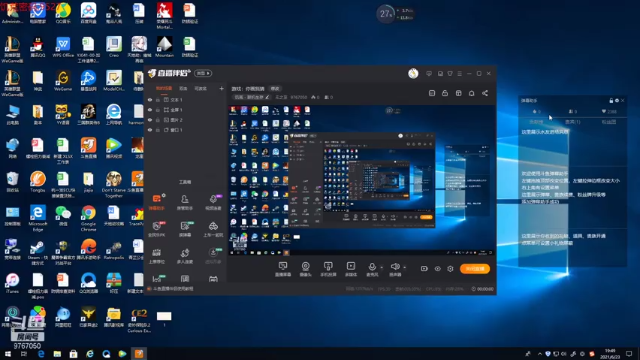Click the screen capture source icon
Viewport: 640px width, 360px height.
point(282,269)
